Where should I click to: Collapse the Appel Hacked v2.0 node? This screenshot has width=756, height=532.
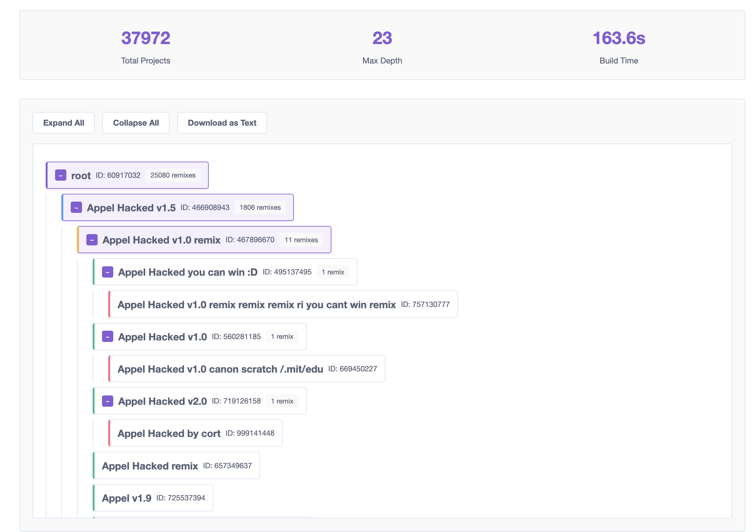(108, 401)
